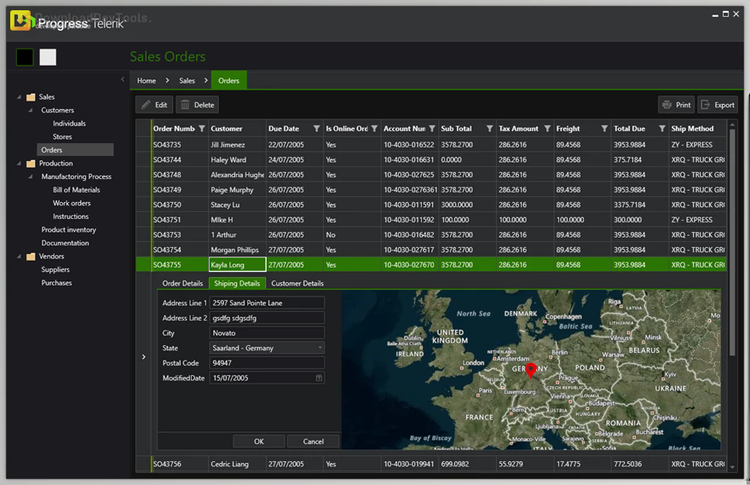Click the Edit pencil icon
This screenshot has height=485, width=750.
[146, 105]
